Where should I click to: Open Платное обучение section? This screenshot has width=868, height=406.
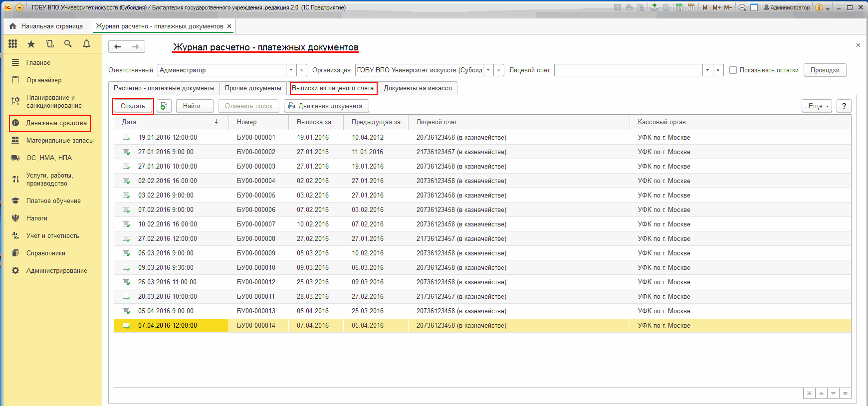53,201
